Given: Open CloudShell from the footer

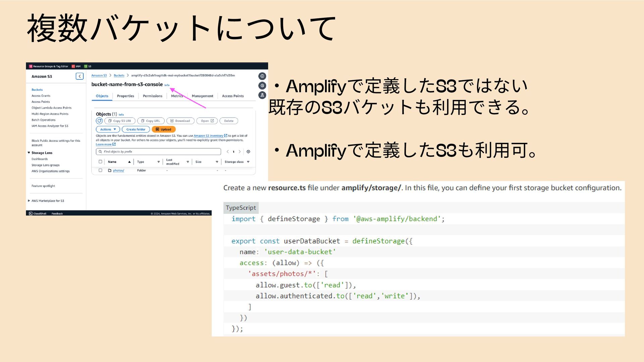Looking at the screenshot, I should point(38,214).
